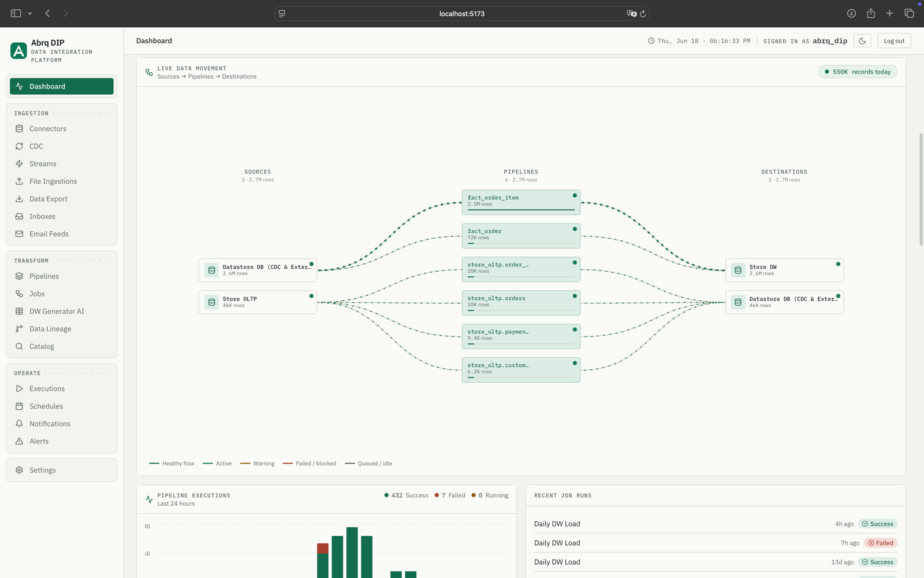
Task: Toggle dark mode with the moon icon
Action: [x=862, y=40]
